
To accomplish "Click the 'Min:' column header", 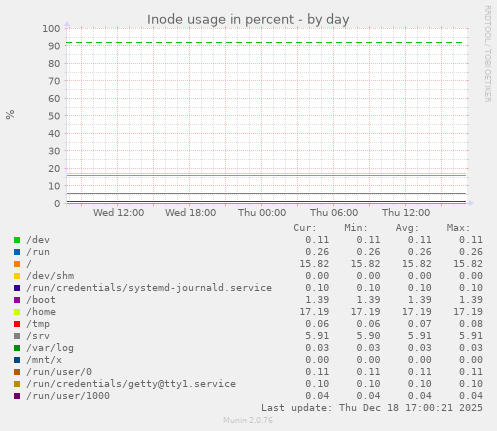I will 356,228.
